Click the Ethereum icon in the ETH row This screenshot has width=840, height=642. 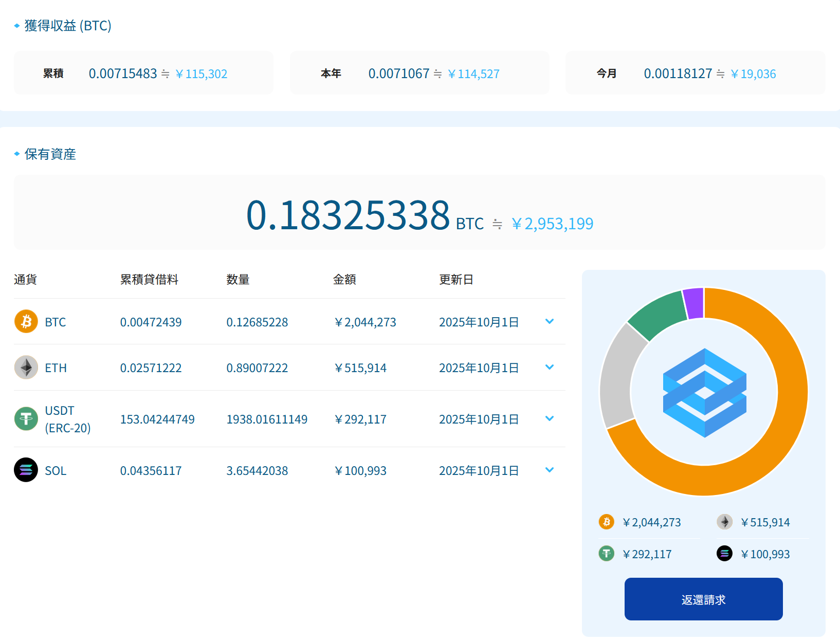pos(26,368)
